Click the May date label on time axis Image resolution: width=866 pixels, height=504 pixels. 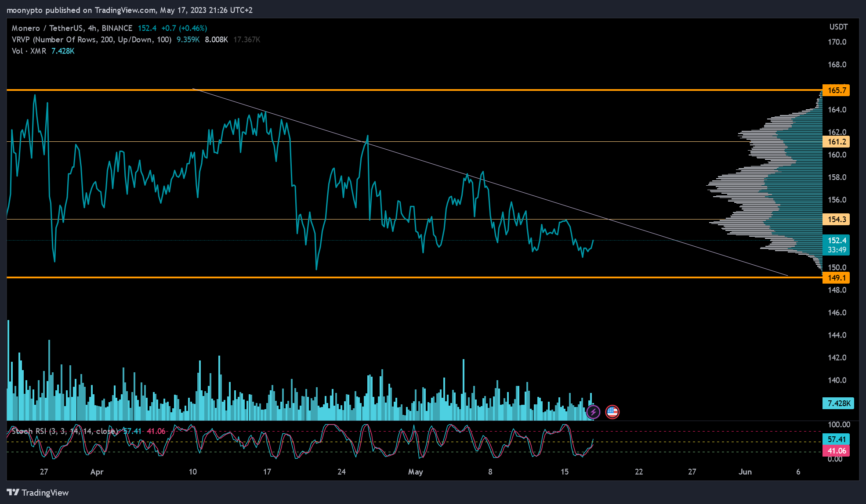pos(416,472)
